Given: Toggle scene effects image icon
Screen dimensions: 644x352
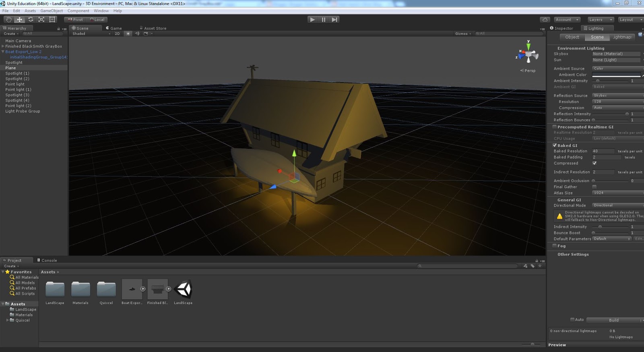Looking at the screenshot, I should tap(146, 33).
